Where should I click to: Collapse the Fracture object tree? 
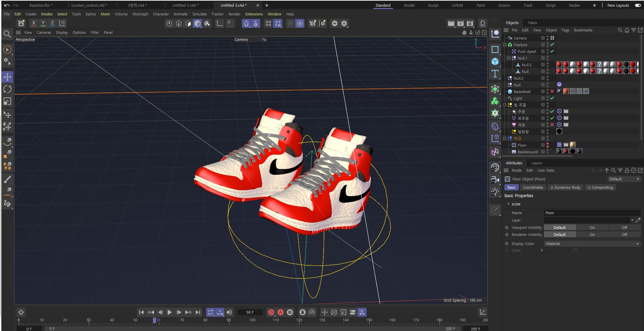pos(505,45)
